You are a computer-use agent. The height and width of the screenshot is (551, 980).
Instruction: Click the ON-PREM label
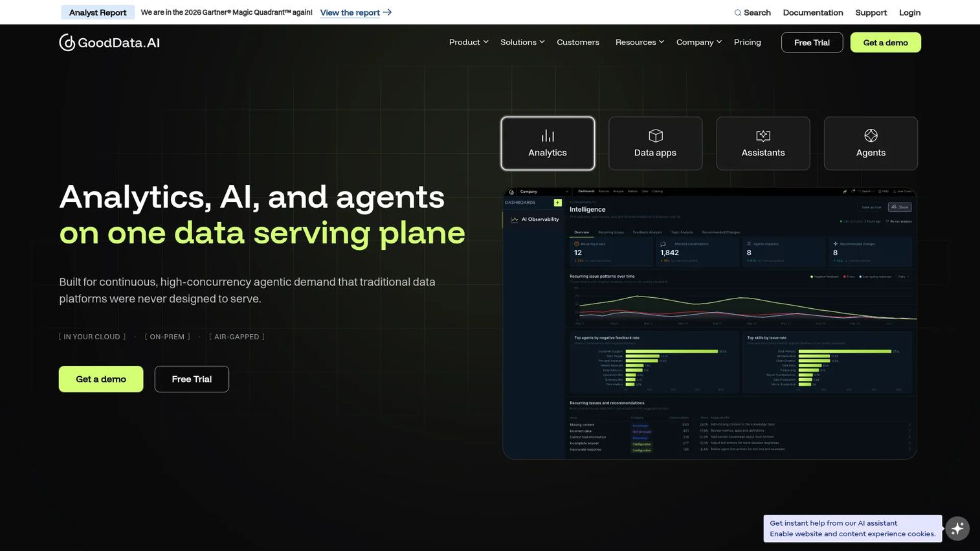[x=167, y=337]
